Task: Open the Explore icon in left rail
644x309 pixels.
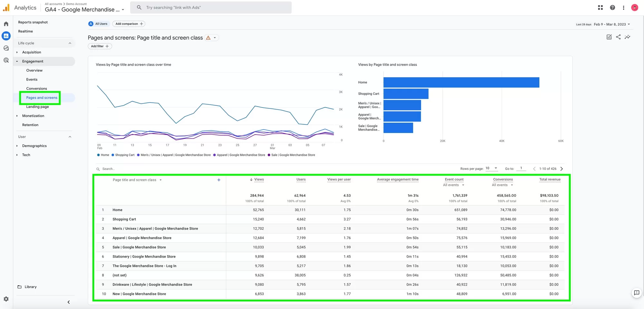Action: [x=6, y=48]
